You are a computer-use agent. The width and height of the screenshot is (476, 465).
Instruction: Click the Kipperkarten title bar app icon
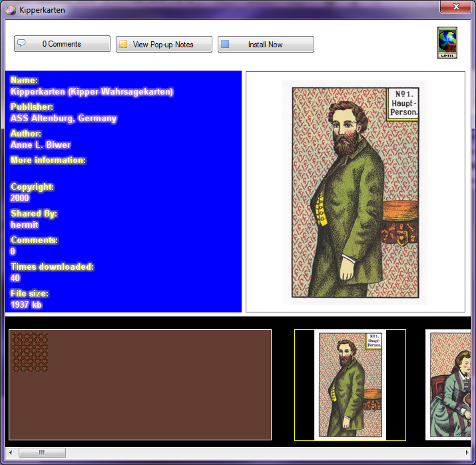coord(11,10)
